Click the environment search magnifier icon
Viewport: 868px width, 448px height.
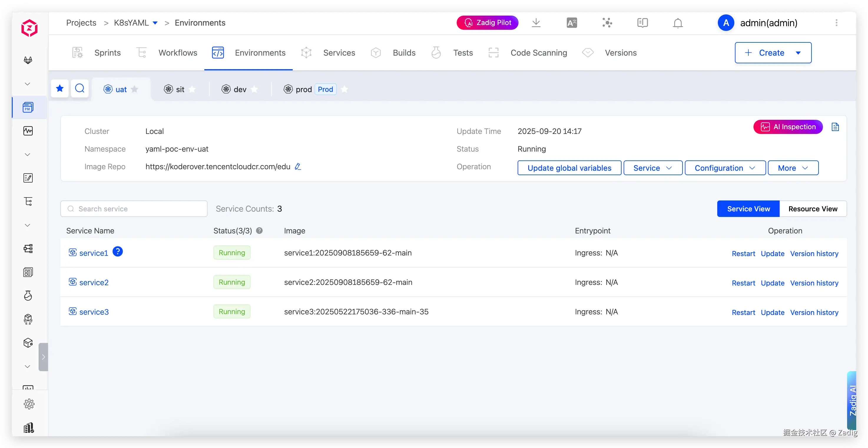coord(80,89)
